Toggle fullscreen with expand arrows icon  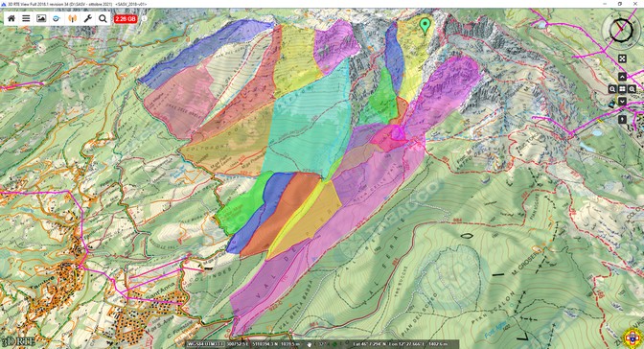coord(622,58)
